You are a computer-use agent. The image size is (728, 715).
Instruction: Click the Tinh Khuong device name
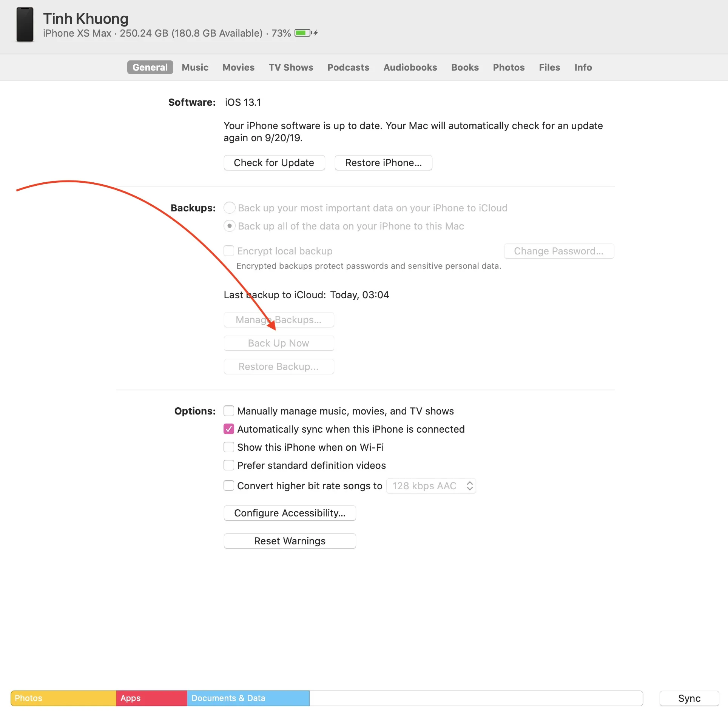coord(86,18)
